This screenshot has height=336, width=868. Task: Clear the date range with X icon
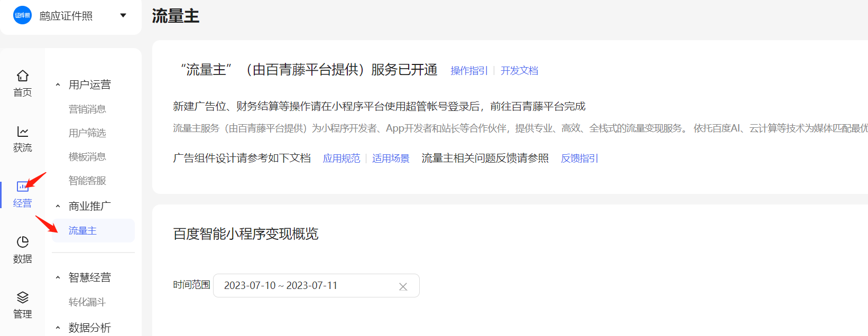403,286
